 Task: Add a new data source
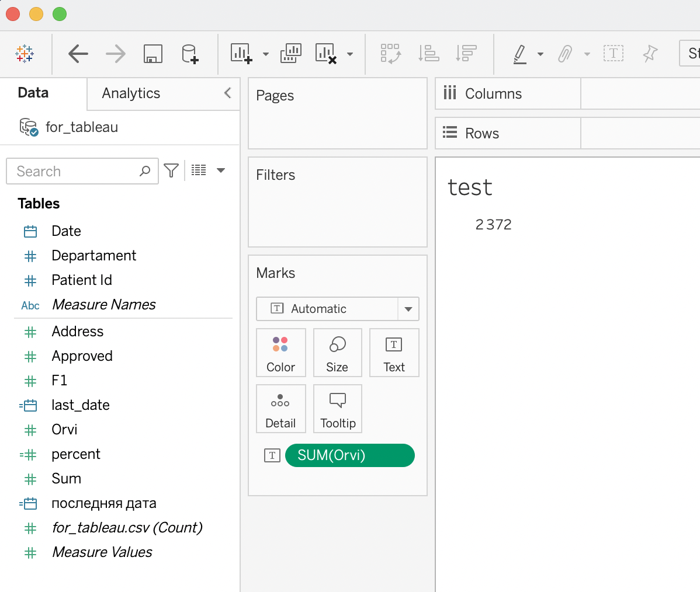tap(190, 54)
